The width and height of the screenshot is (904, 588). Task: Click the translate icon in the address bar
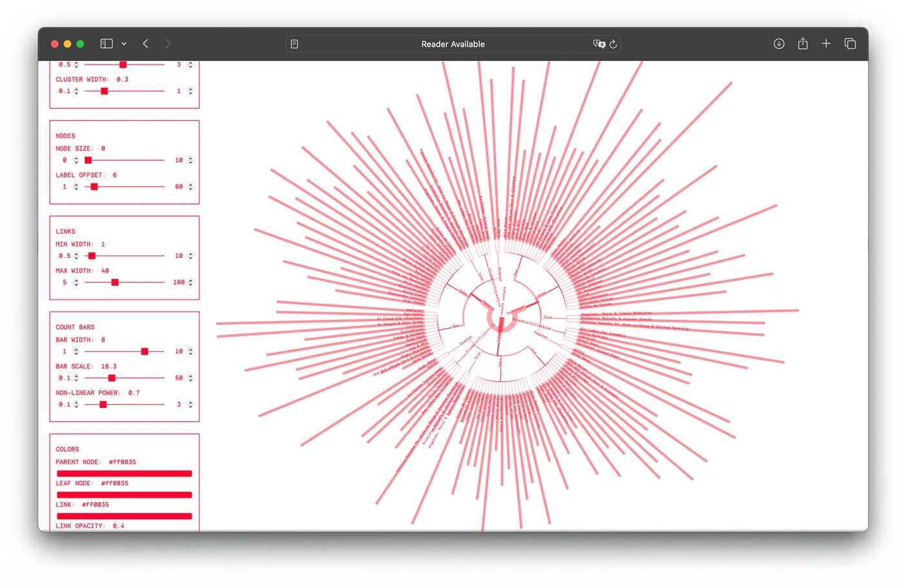tap(599, 44)
